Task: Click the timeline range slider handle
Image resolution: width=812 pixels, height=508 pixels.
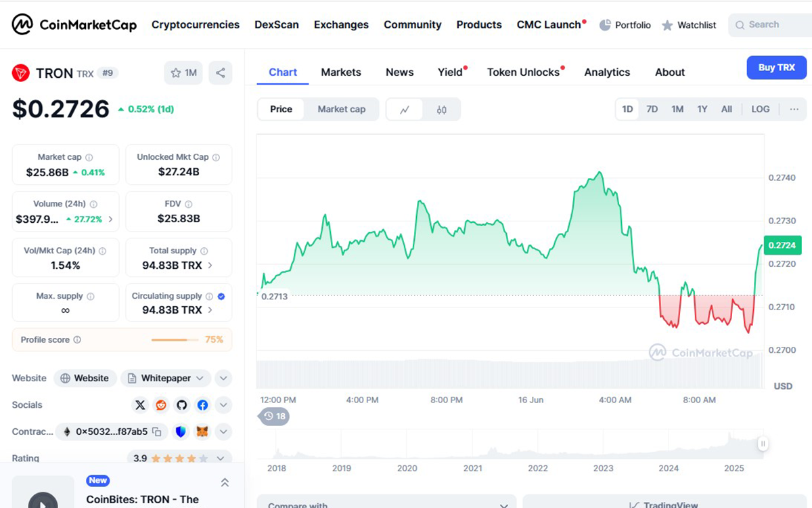Action: point(763,444)
